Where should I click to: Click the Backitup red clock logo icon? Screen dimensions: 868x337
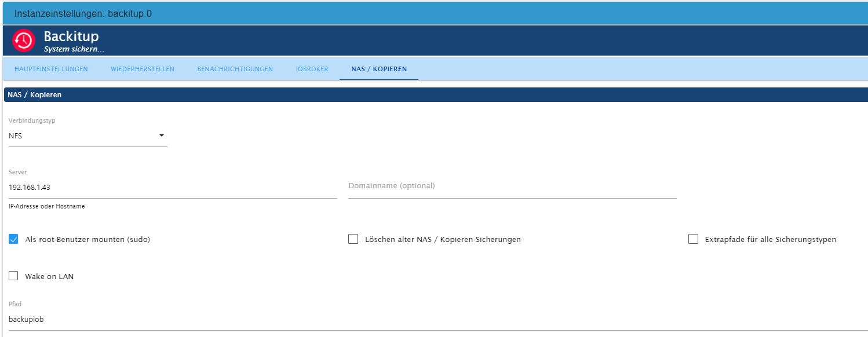(x=24, y=41)
